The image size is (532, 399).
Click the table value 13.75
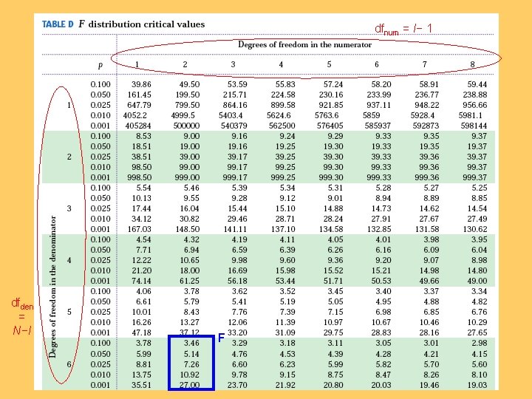point(141,375)
